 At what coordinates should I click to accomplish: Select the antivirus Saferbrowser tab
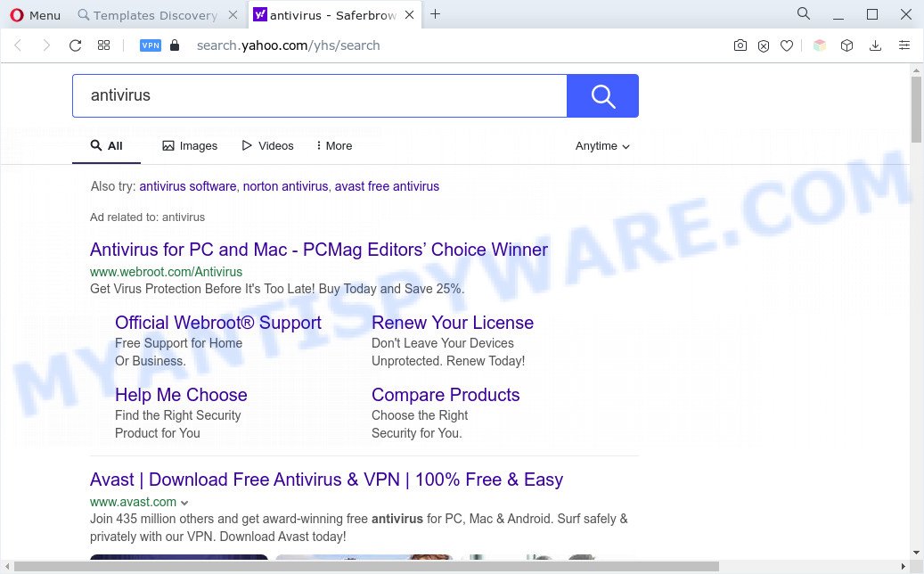click(x=324, y=15)
